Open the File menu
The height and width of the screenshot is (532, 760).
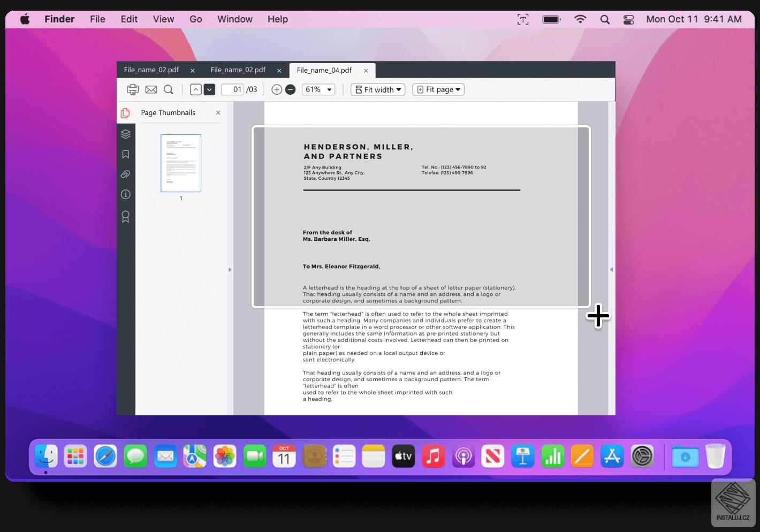point(97,19)
